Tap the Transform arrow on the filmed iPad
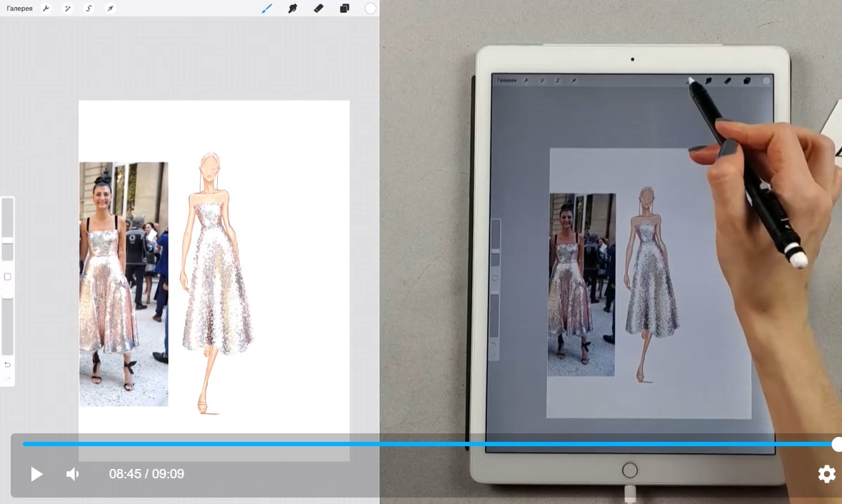 [573, 81]
